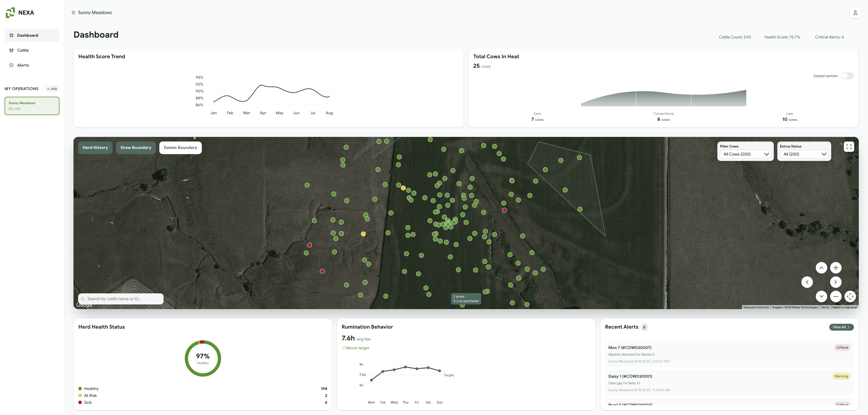The image size is (868, 415).
Task: Open Alerts page in sidebar
Action: [x=23, y=65]
